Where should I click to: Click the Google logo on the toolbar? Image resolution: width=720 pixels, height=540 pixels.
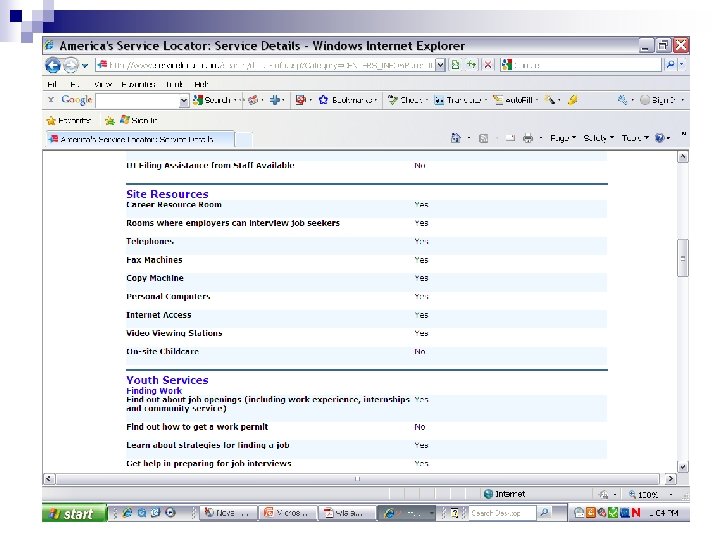[77, 100]
